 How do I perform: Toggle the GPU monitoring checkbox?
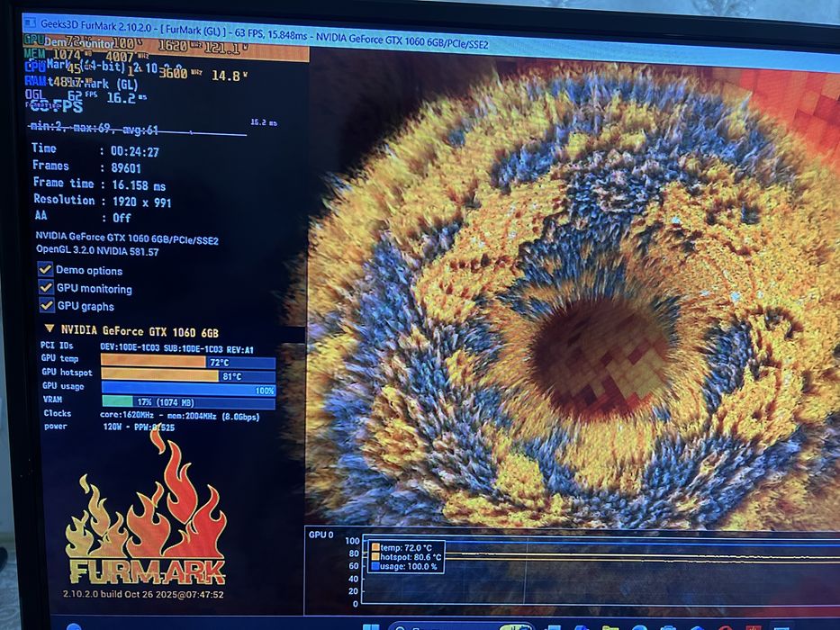pyautogui.click(x=46, y=287)
